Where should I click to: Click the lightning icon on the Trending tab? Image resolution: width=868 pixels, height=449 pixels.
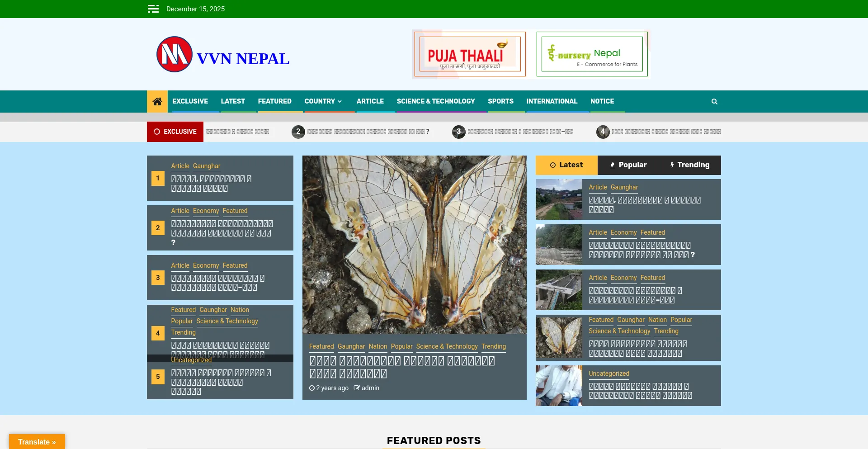(x=672, y=165)
